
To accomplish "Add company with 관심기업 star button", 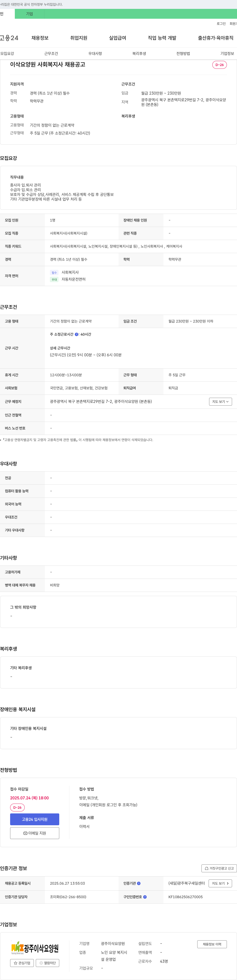I will tap(22, 963).
